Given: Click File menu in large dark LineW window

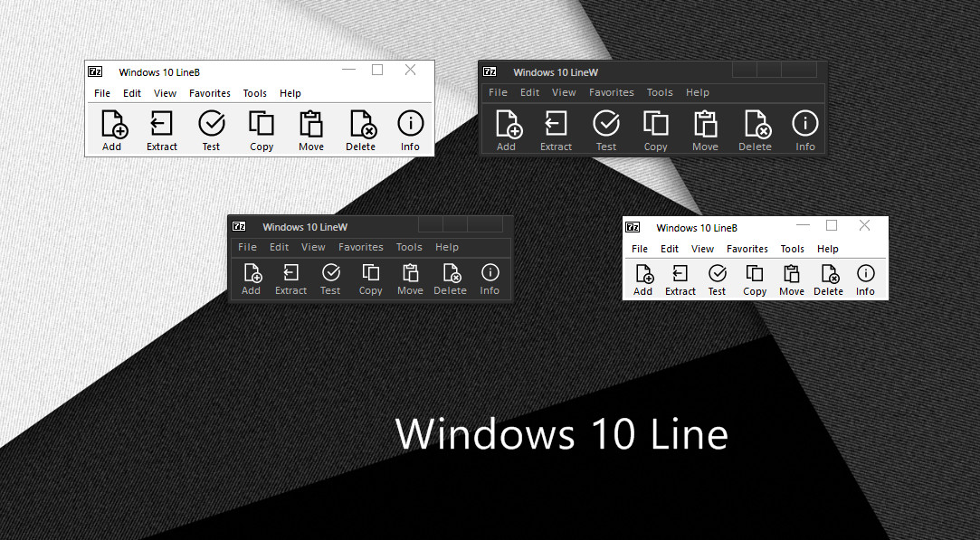Looking at the screenshot, I should (x=498, y=92).
